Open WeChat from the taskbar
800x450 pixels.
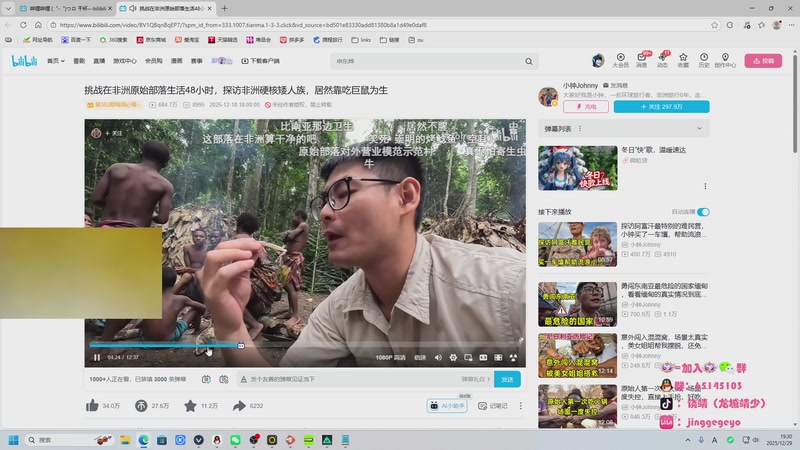point(235,440)
